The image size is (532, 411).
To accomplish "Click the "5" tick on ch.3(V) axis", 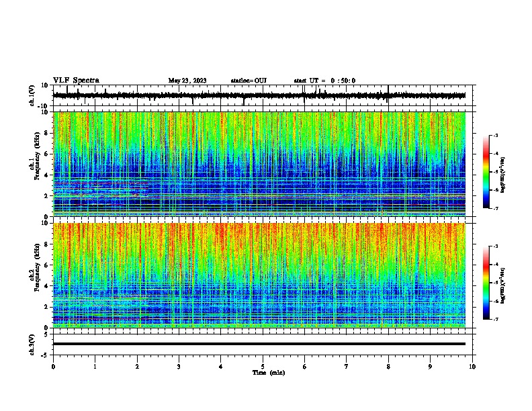I will (46, 334).
